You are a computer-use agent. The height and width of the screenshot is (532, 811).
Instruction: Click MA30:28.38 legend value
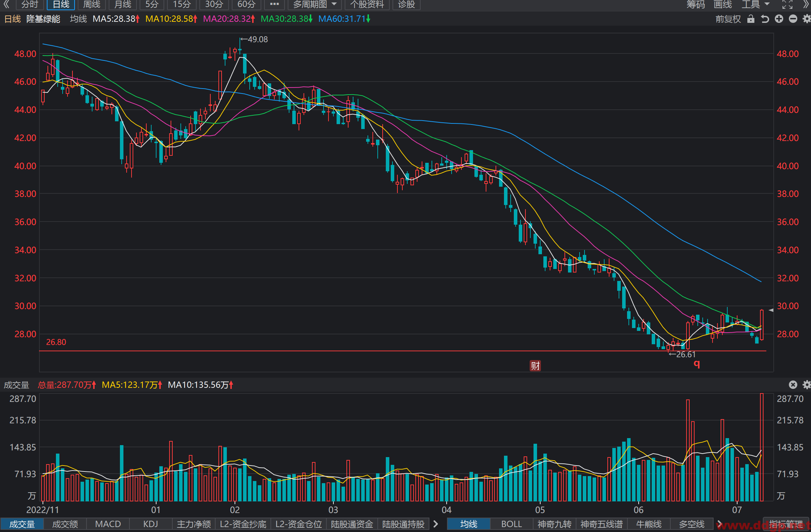pos(287,19)
